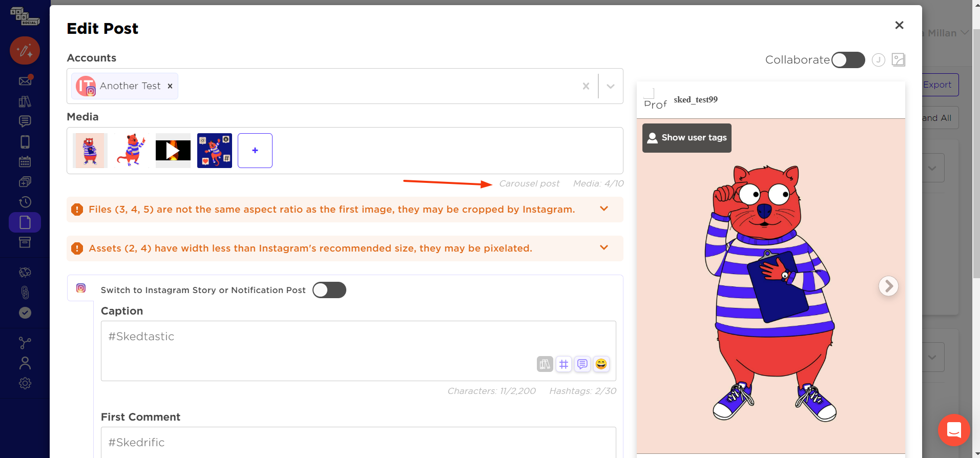Viewport: 980px width, 458px height.
Task: Select first media thumbnail of cat with clipboard
Action: pyautogui.click(x=90, y=151)
